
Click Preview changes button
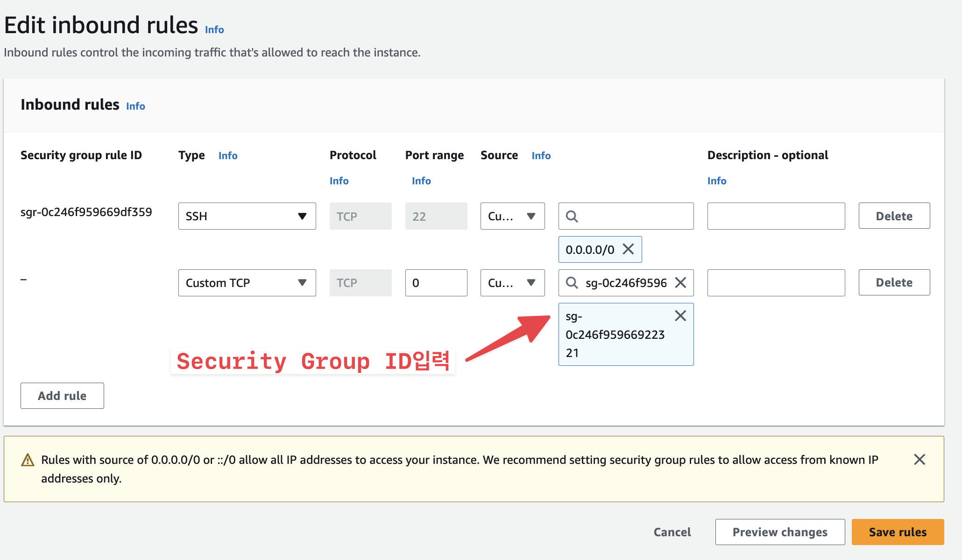tap(779, 532)
